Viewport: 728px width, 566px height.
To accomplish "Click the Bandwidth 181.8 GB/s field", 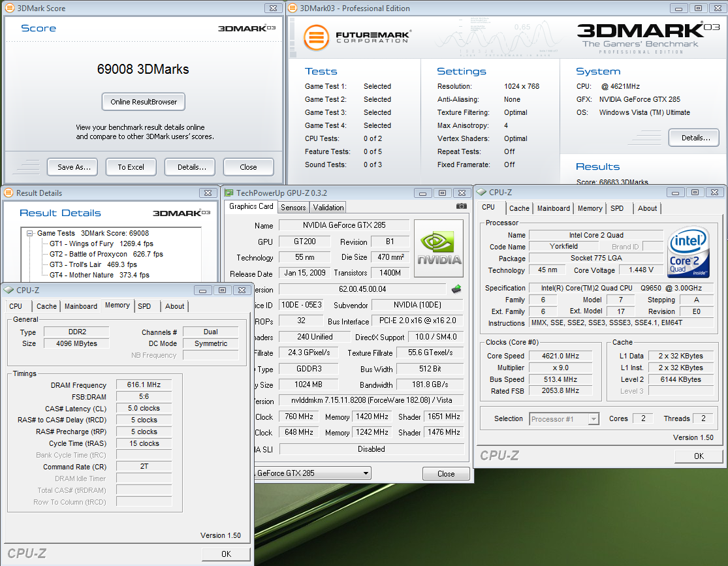I will click(x=430, y=385).
